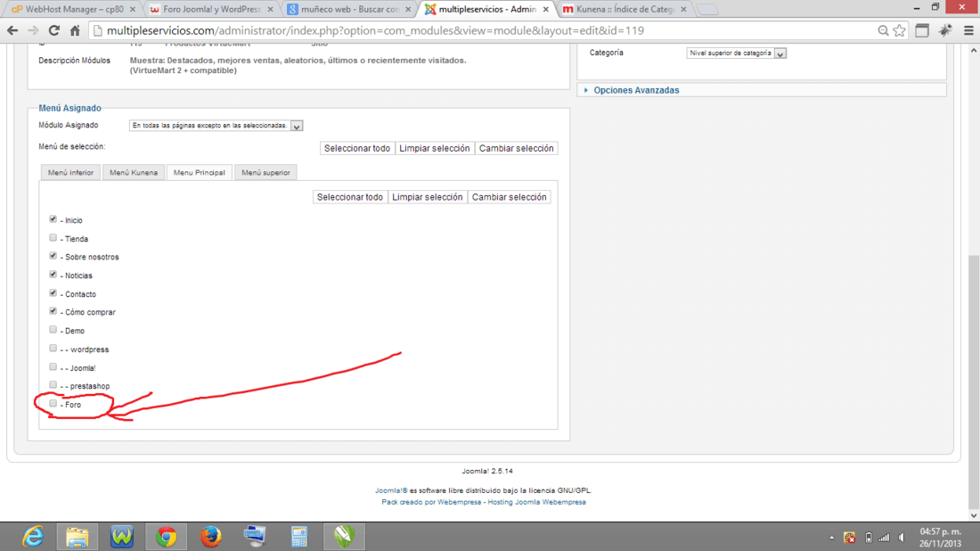Open the Chrome hamburger menu
The image size is (980, 551).
tap(968, 30)
